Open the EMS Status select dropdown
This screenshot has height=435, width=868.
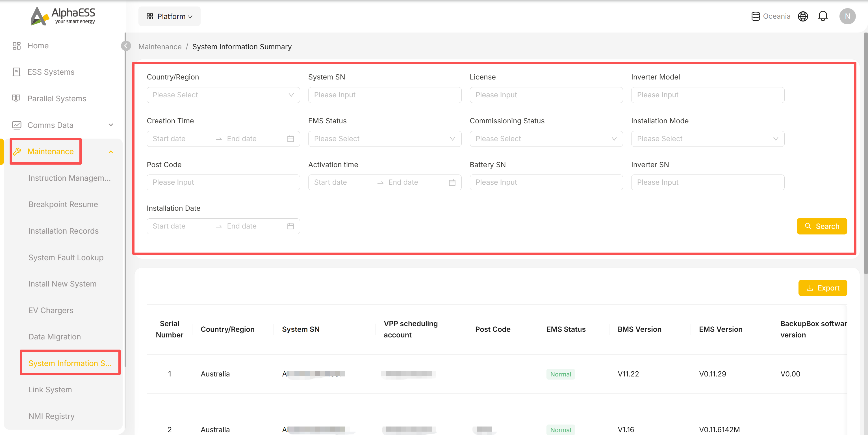pos(385,139)
